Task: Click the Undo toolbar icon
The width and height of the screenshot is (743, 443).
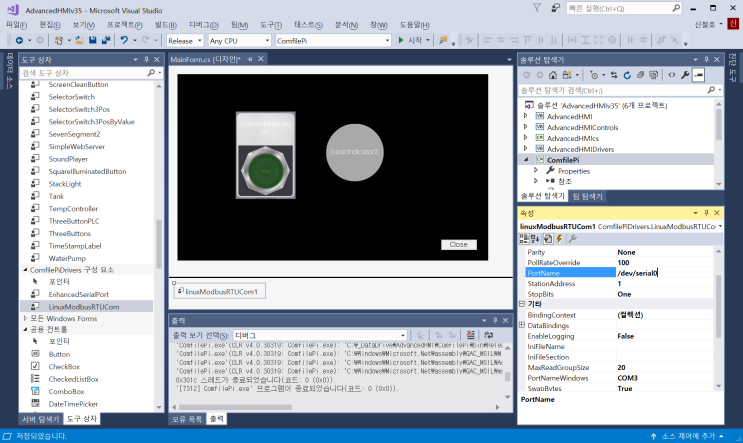Action: coord(124,40)
